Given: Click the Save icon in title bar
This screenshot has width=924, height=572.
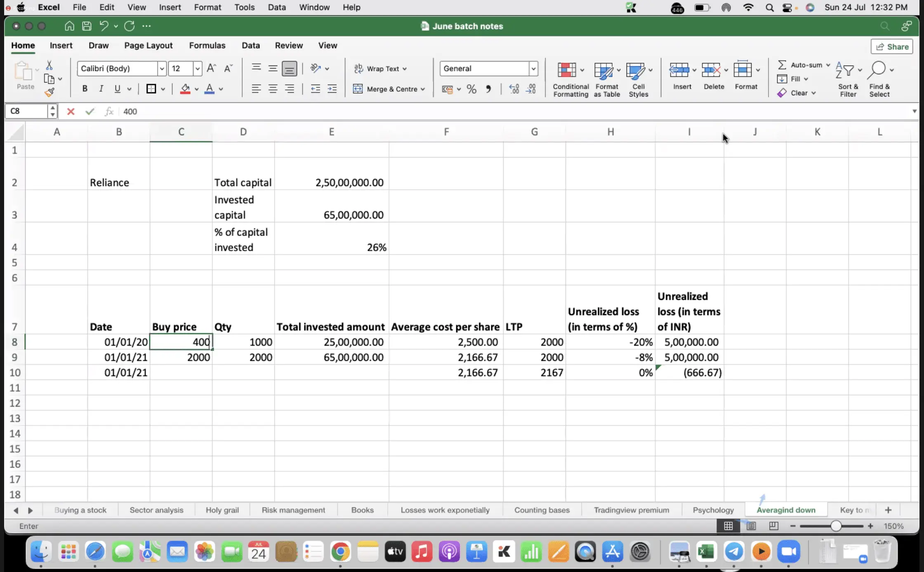Looking at the screenshot, I should (x=87, y=26).
